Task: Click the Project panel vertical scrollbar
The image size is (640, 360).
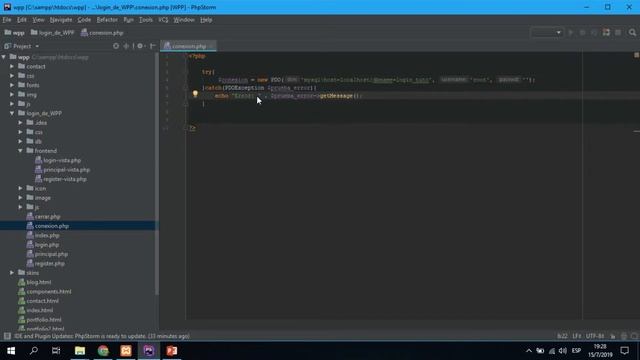Action: [x=157, y=173]
